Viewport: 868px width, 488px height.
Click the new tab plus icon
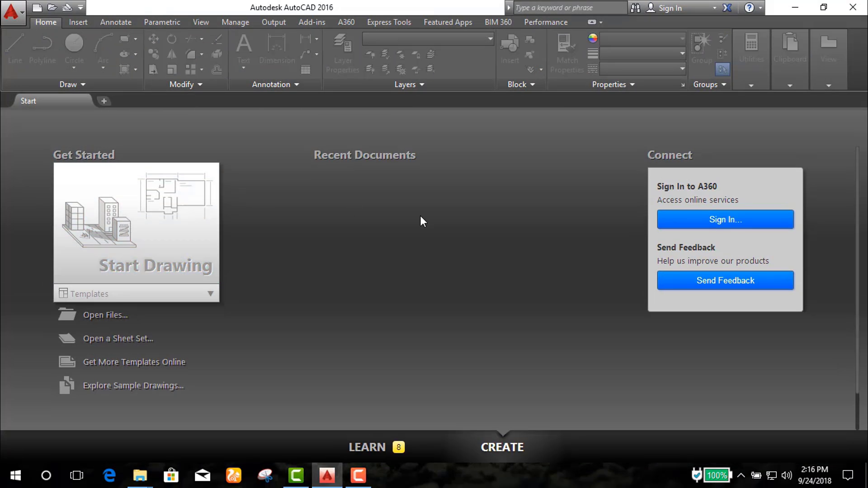click(104, 101)
